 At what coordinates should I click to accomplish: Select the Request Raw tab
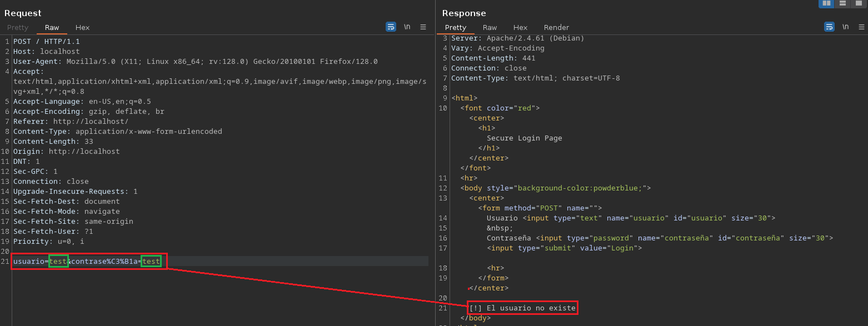pos(52,27)
